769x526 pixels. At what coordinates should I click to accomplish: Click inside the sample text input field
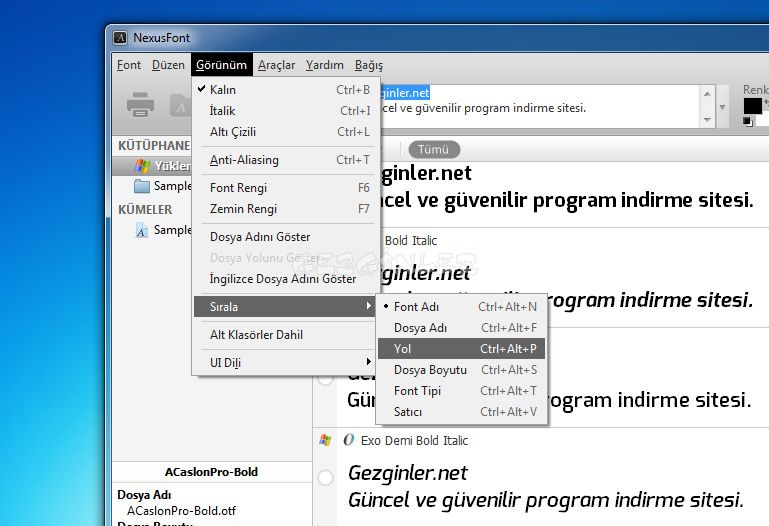point(539,106)
